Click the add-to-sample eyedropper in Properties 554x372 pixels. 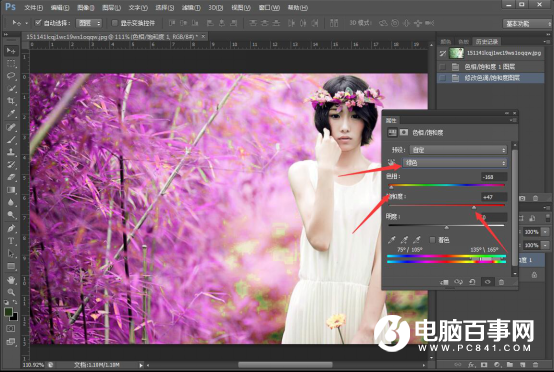(404, 240)
